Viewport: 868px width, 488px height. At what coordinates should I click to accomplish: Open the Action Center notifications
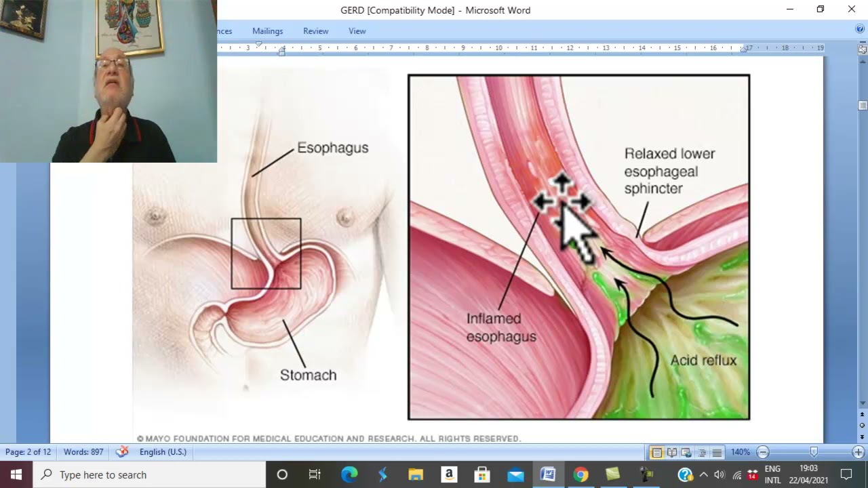[x=846, y=474]
